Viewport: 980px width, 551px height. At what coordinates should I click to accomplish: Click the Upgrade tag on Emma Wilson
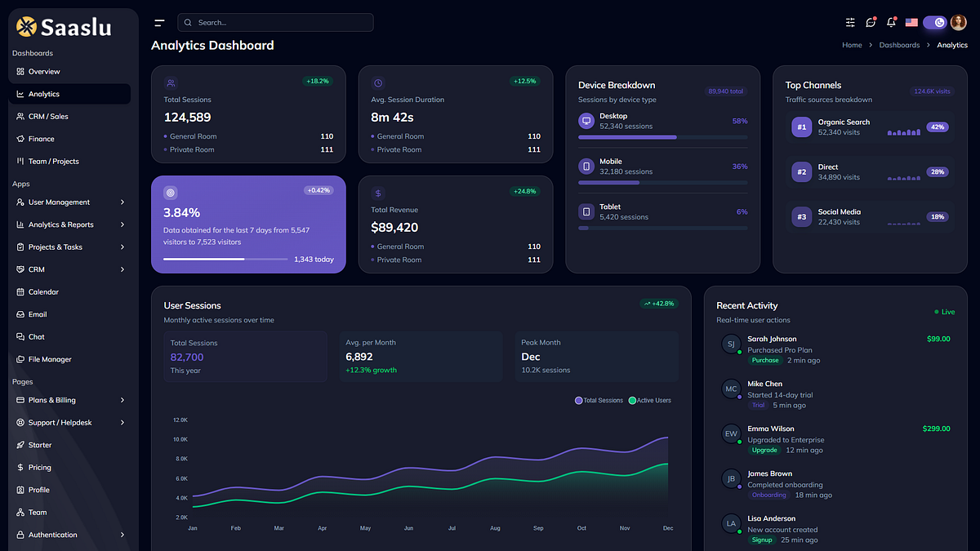coord(764,450)
